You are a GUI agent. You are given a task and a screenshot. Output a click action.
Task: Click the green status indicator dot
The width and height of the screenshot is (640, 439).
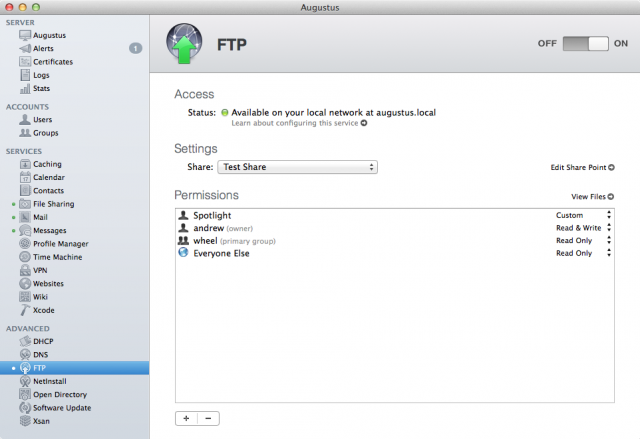pyautogui.click(x=224, y=113)
